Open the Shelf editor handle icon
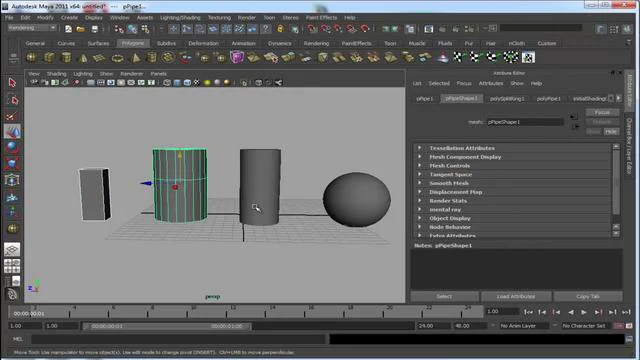This screenshot has height=360, width=640. coord(13,58)
